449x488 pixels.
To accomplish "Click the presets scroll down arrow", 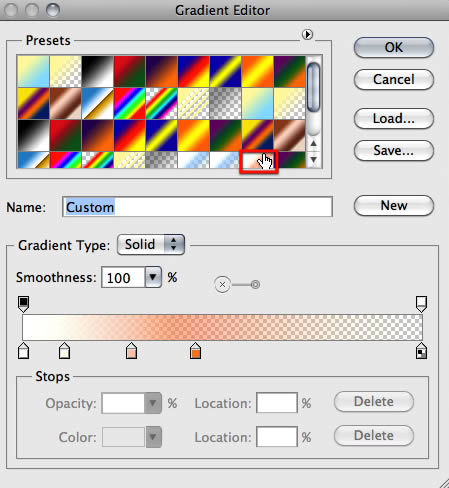I will (313, 160).
